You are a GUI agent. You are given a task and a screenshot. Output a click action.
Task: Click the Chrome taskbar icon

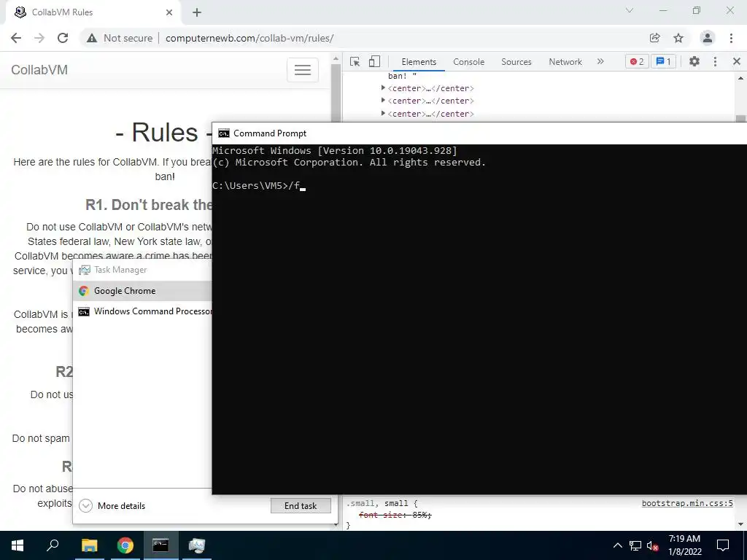(125, 545)
